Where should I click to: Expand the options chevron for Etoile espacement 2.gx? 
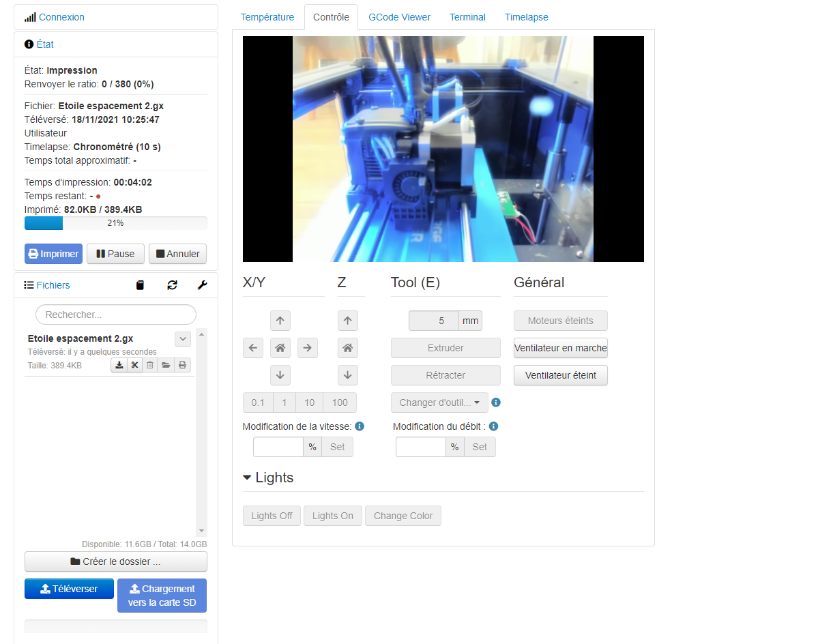click(x=183, y=339)
